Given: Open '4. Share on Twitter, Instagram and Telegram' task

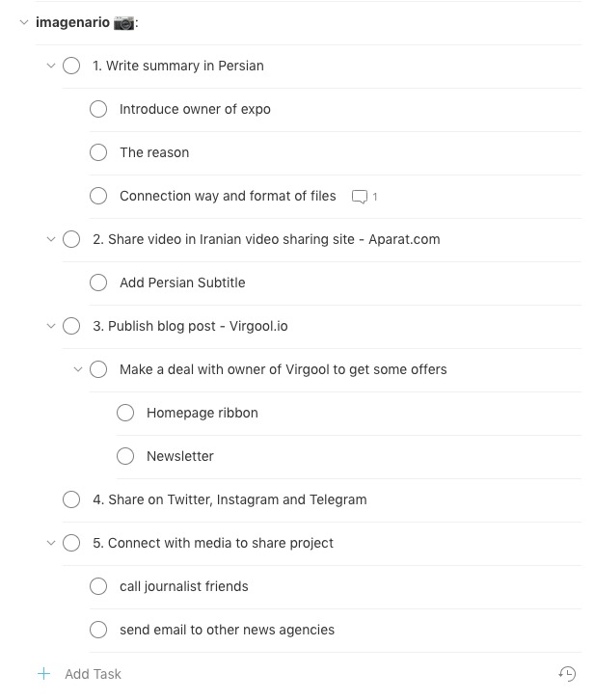Looking at the screenshot, I should (229, 499).
